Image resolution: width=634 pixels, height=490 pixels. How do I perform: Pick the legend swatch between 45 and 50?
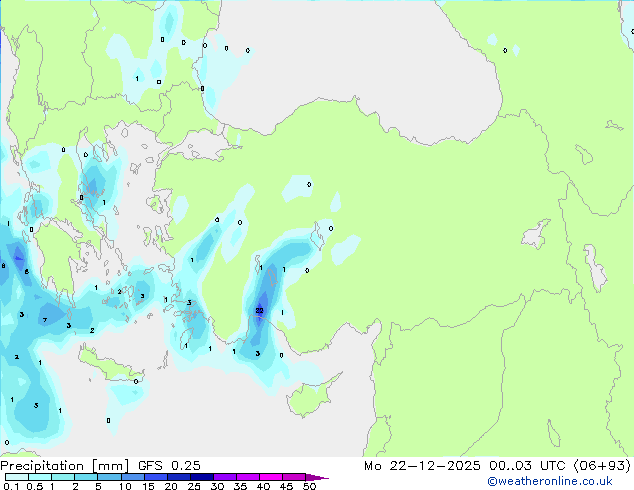(294, 477)
